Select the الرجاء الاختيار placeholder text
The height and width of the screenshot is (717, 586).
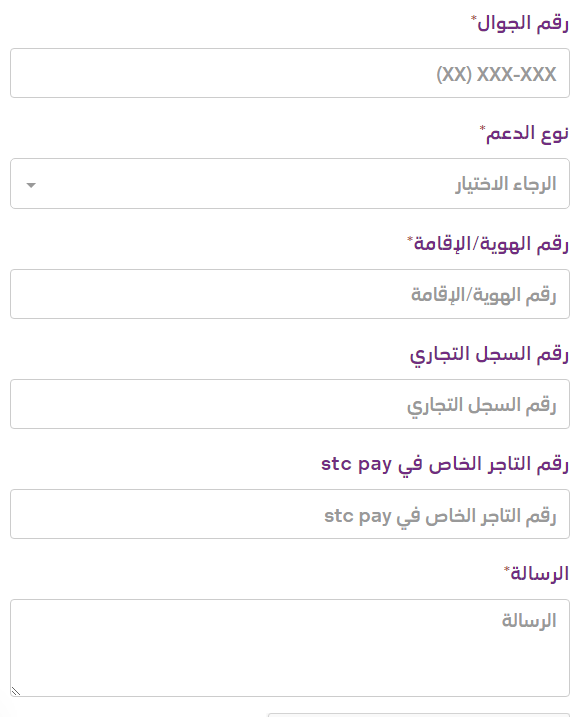pyautogui.click(x=506, y=184)
